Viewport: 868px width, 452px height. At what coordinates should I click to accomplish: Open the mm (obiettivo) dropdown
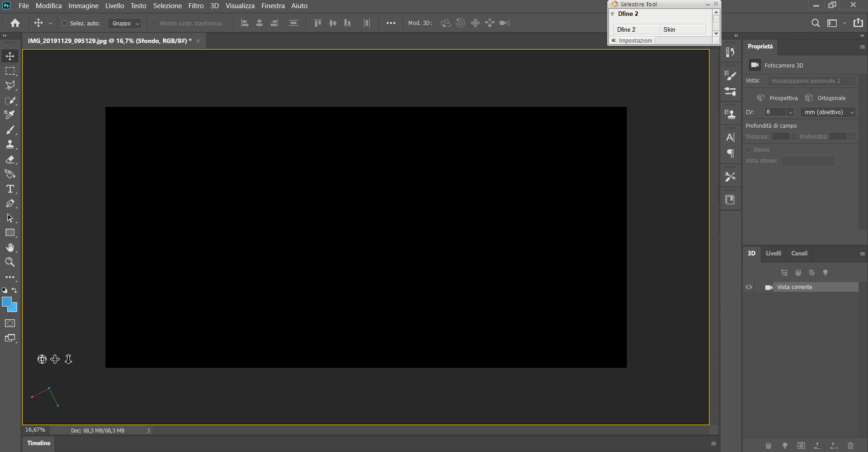click(x=828, y=112)
